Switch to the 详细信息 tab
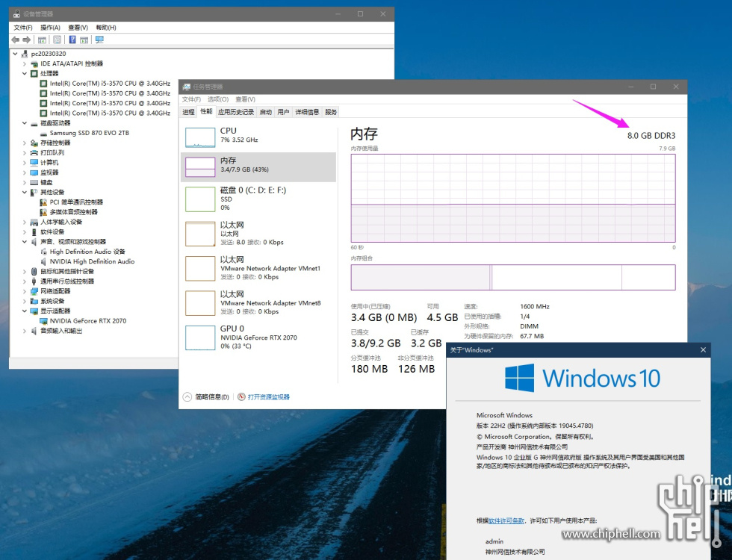This screenshot has height=560, width=732. tap(307, 112)
